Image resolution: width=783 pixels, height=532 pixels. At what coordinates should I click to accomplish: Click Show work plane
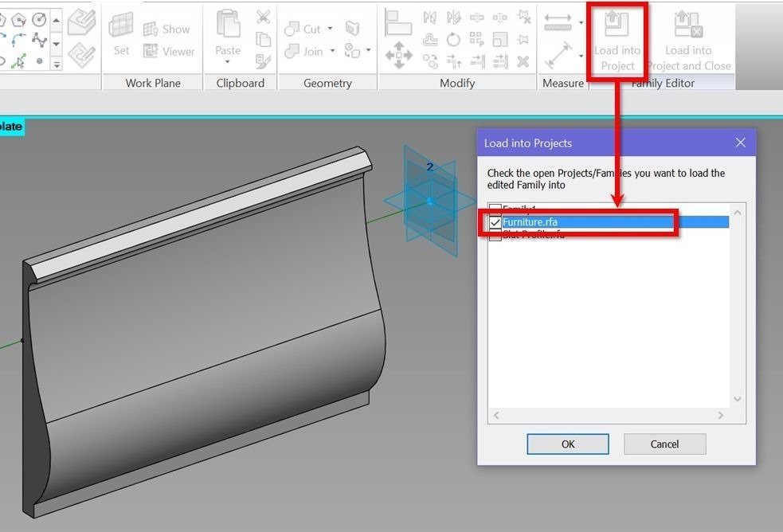pyautogui.click(x=166, y=29)
